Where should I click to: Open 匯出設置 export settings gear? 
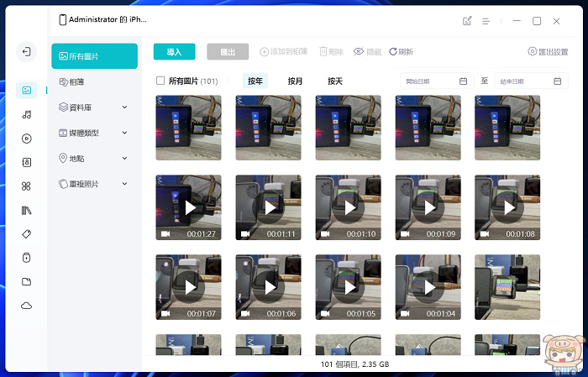[548, 52]
